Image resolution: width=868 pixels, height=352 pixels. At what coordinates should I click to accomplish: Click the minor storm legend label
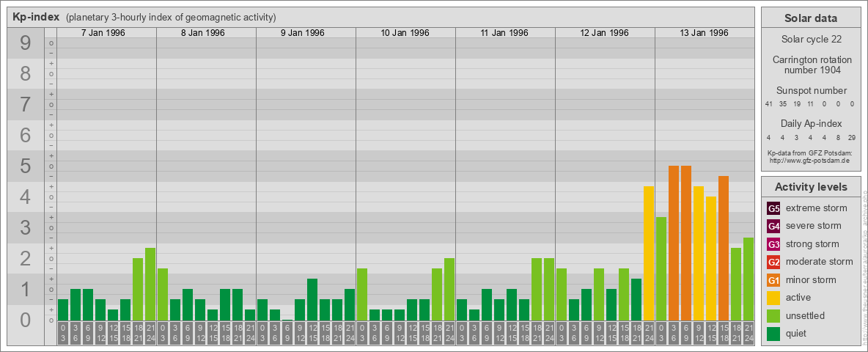(x=811, y=280)
